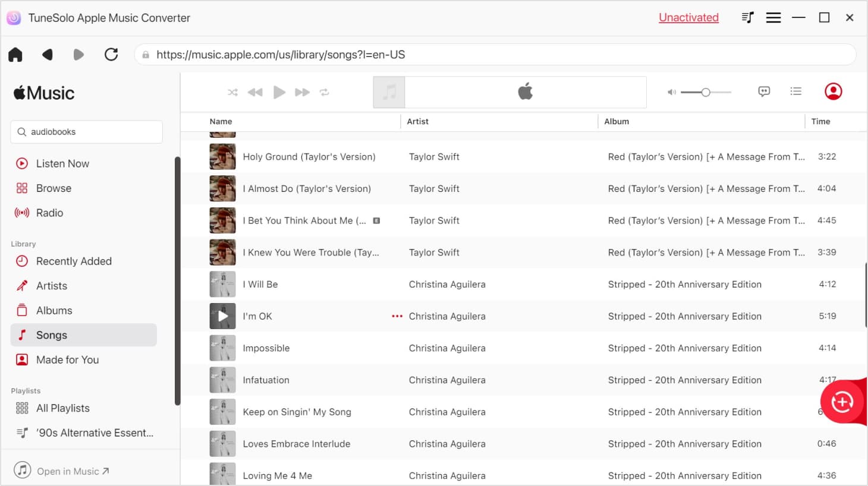The image size is (868, 486).
Task: Click the 5:19 time for I'm OK
Action: pyautogui.click(x=827, y=316)
